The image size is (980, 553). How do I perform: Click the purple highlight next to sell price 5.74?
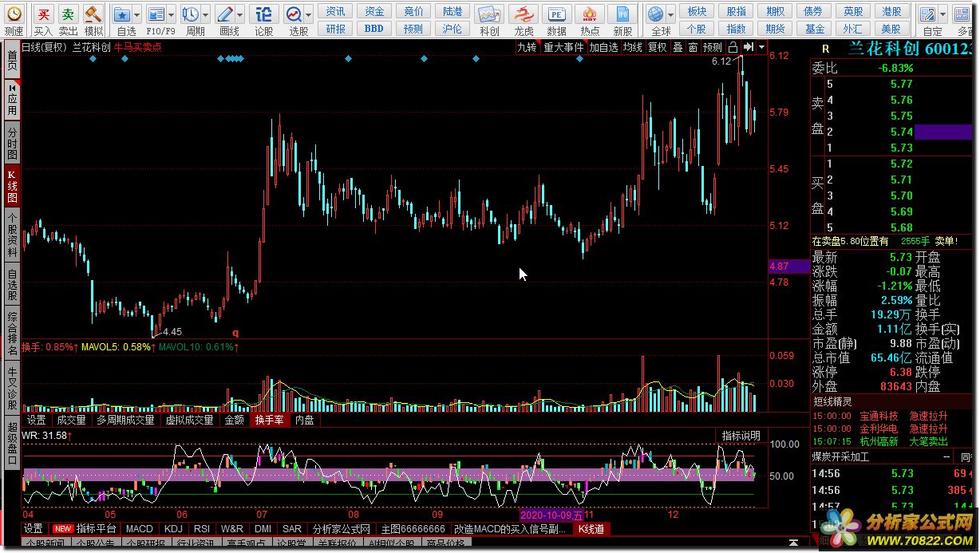coord(943,132)
